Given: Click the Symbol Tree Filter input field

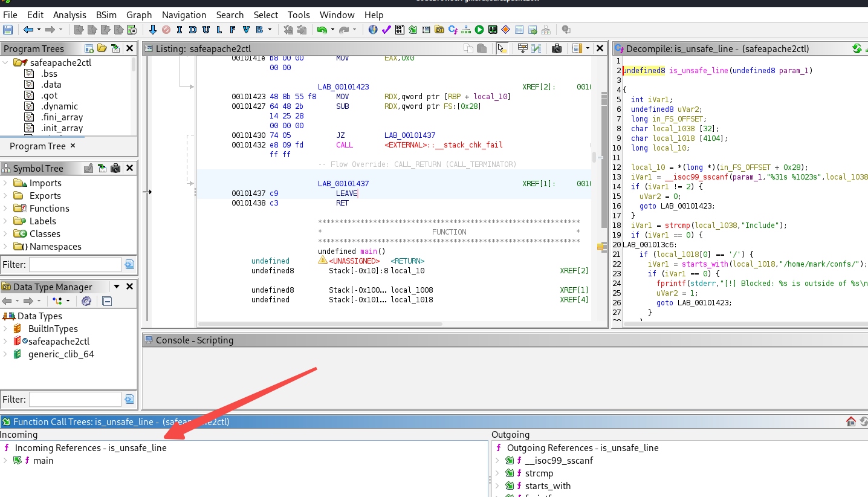Looking at the screenshot, I should pyautogui.click(x=75, y=264).
